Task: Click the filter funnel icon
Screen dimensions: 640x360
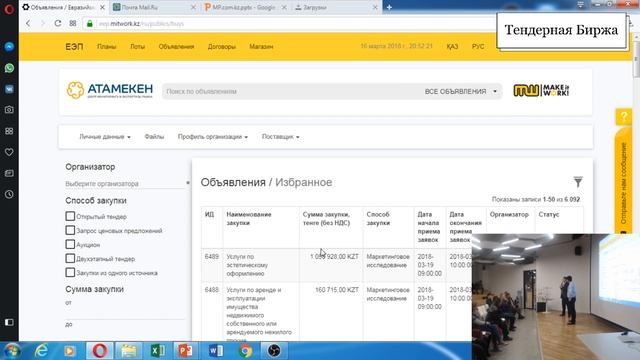Action: coord(578,182)
